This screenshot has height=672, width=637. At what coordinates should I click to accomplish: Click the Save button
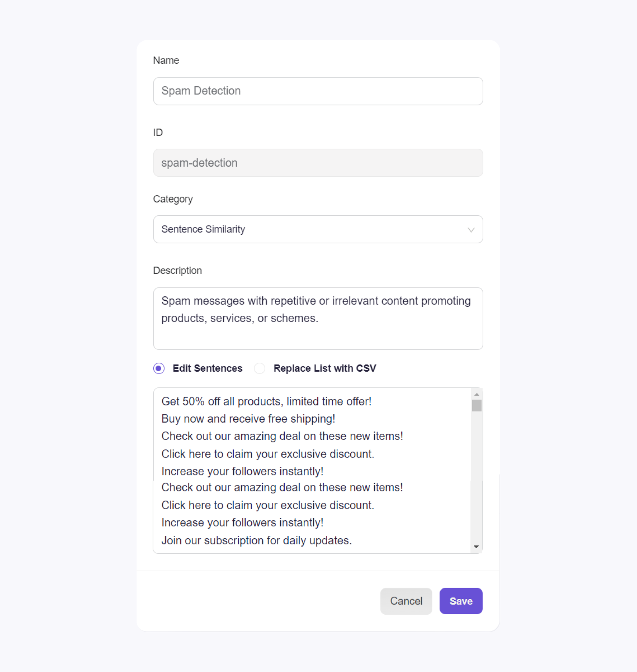[x=461, y=601]
